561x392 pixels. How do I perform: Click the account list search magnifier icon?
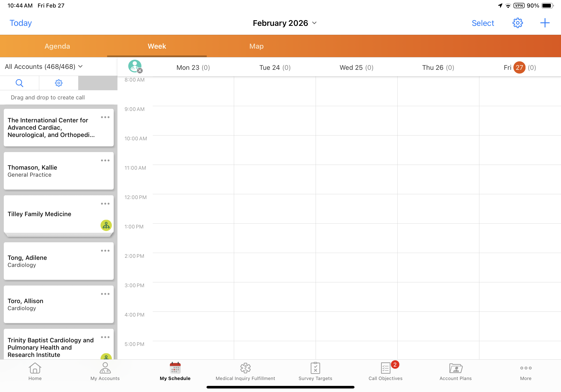(19, 83)
